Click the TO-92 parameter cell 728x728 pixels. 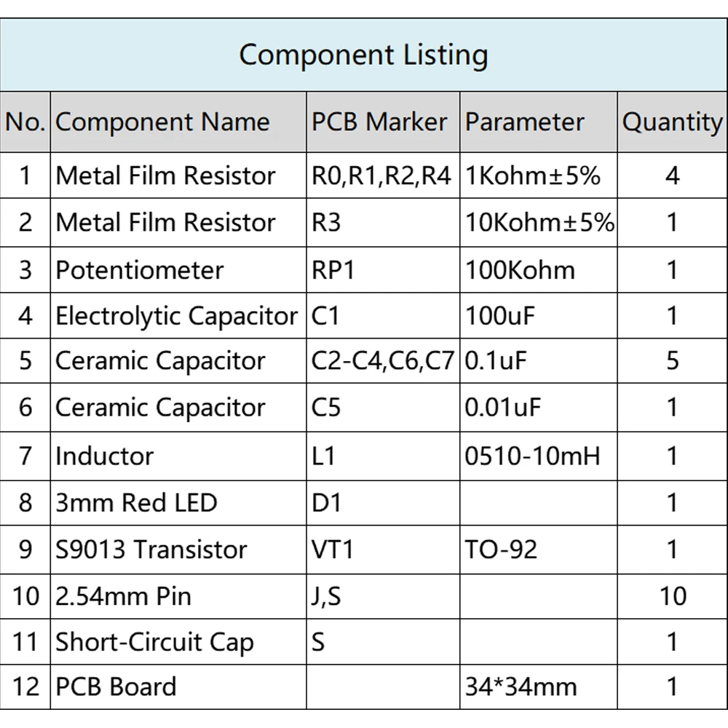coord(539,550)
